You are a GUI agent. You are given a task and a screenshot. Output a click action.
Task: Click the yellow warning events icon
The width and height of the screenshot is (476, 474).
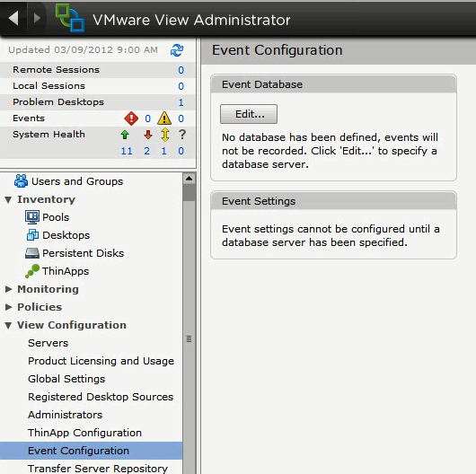point(164,118)
